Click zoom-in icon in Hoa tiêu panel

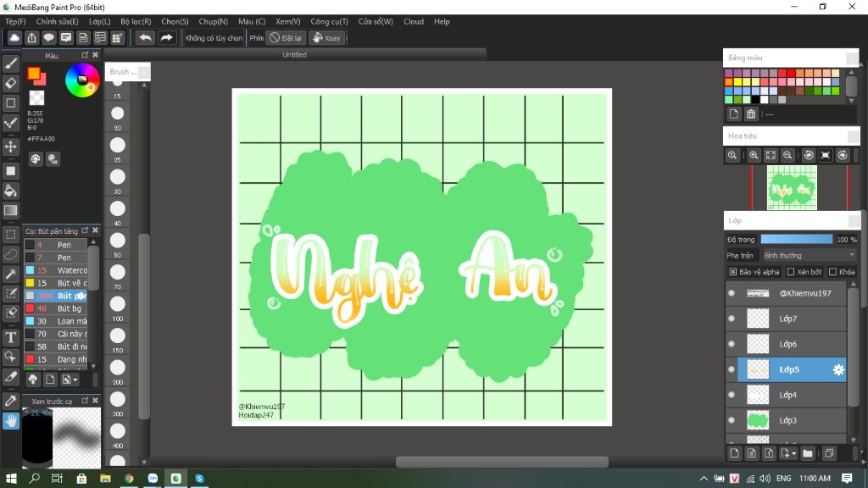pyautogui.click(x=754, y=156)
